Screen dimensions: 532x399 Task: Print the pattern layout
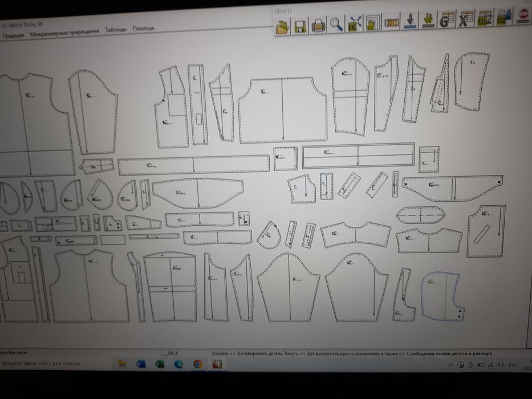[318, 25]
